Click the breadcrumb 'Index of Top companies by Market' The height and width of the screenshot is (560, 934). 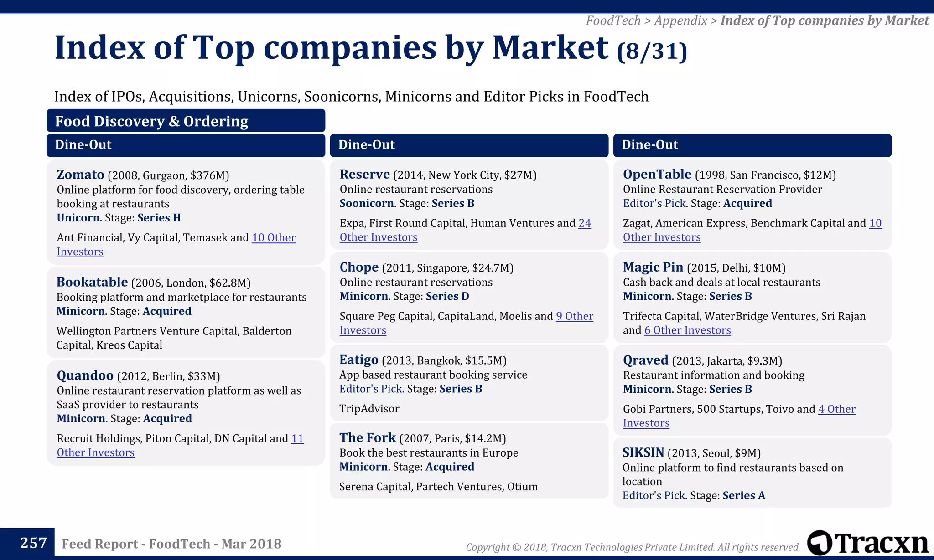coord(825,21)
